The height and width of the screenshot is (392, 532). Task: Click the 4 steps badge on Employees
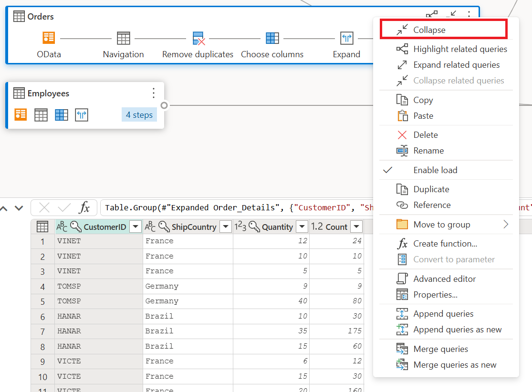coord(139,115)
